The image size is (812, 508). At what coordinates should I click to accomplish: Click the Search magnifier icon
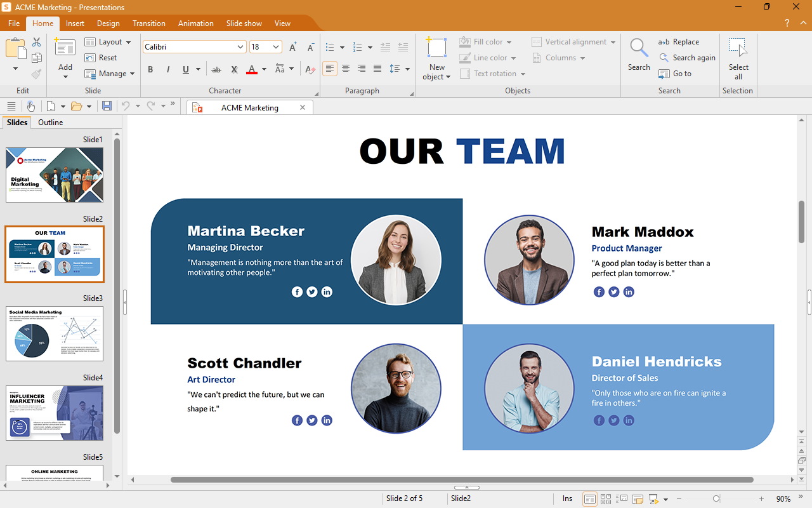638,48
